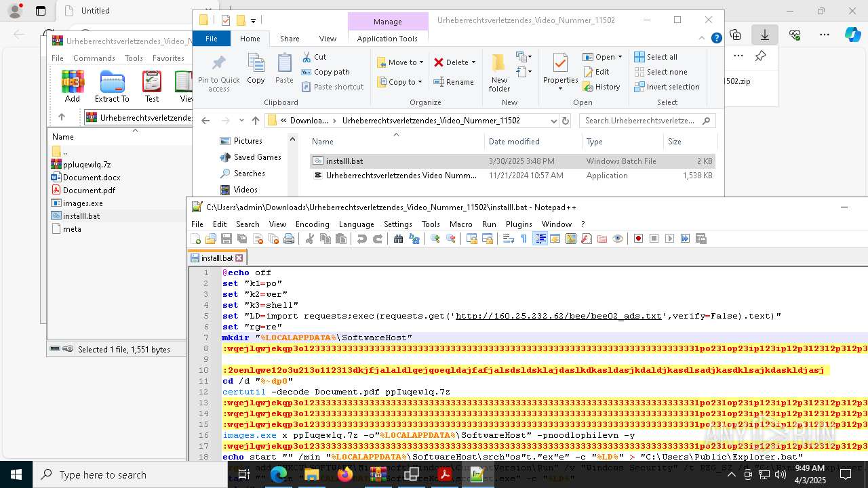Expand the Explorer address bar history dropdown
Image resolution: width=868 pixels, height=488 pixels.
[554, 121]
